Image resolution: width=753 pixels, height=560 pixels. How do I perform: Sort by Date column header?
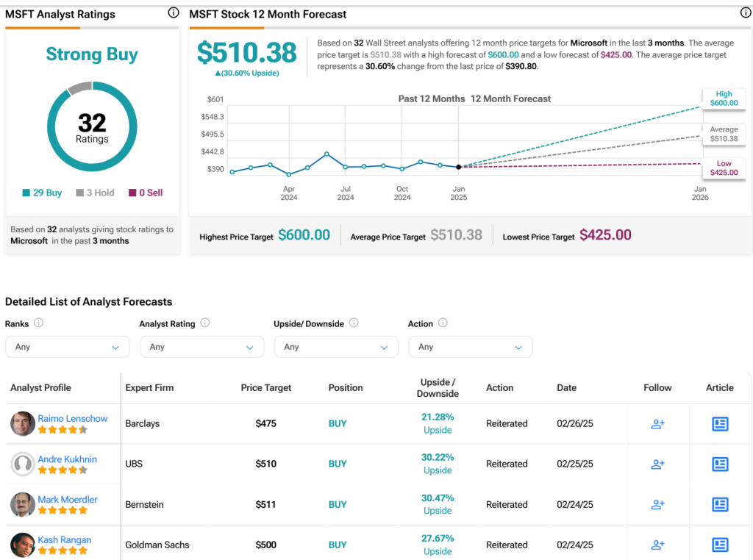[x=567, y=388]
